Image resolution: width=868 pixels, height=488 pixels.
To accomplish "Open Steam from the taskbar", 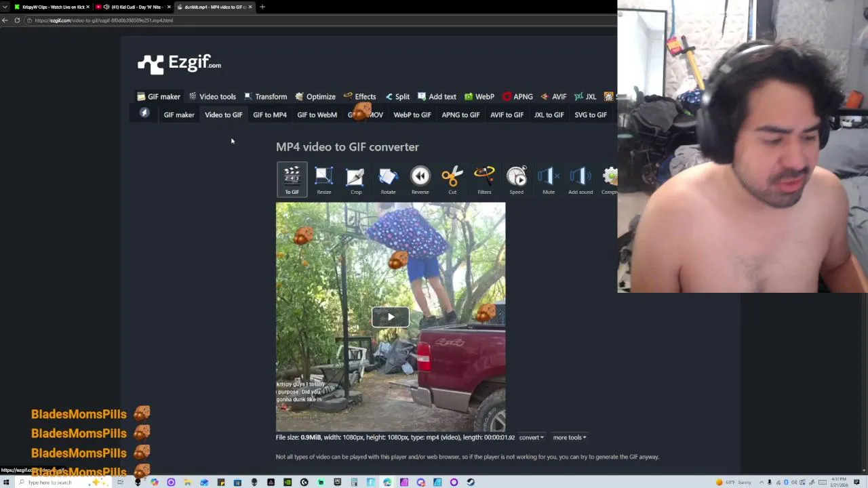I will pyautogui.click(x=471, y=482).
